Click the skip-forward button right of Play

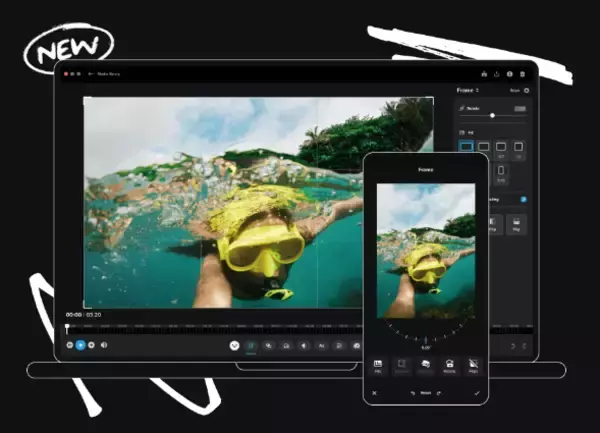click(x=91, y=345)
